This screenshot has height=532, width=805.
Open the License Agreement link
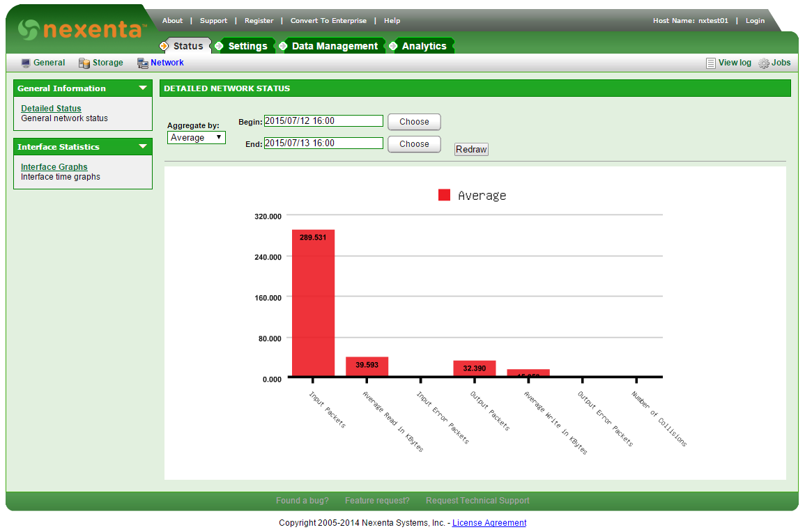[x=489, y=523]
